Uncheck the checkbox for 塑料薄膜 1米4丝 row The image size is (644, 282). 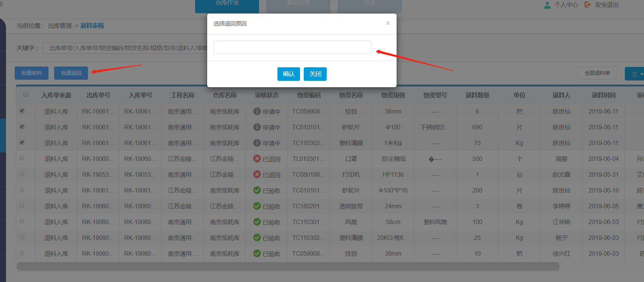(22, 143)
